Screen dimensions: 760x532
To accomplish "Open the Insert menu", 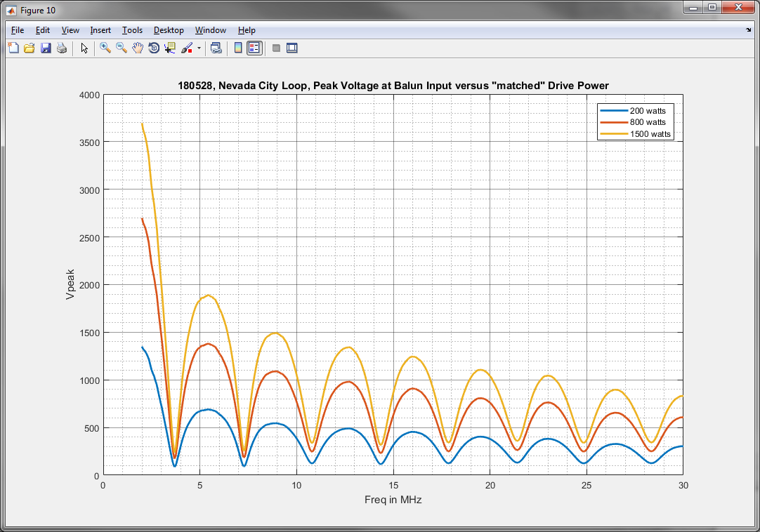I will 100,30.
